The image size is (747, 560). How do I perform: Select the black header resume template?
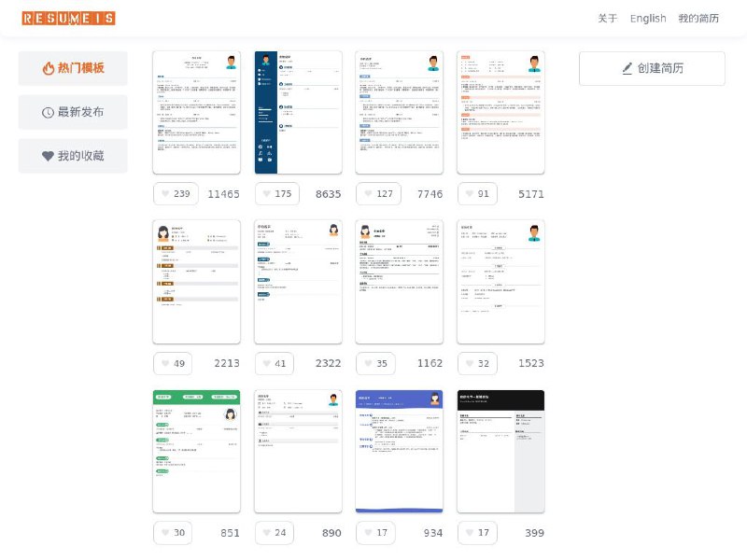pyautogui.click(x=500, y=451)
